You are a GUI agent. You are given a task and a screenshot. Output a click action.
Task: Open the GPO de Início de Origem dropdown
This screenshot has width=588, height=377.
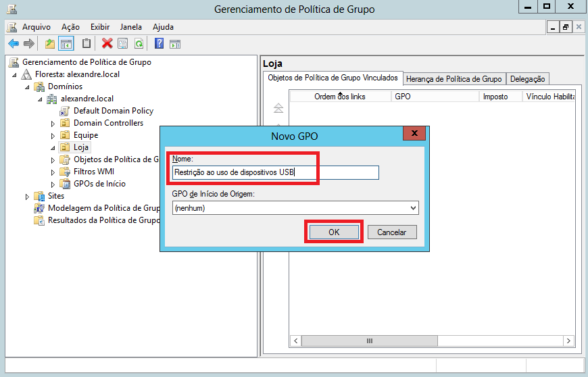coord(413,208)
